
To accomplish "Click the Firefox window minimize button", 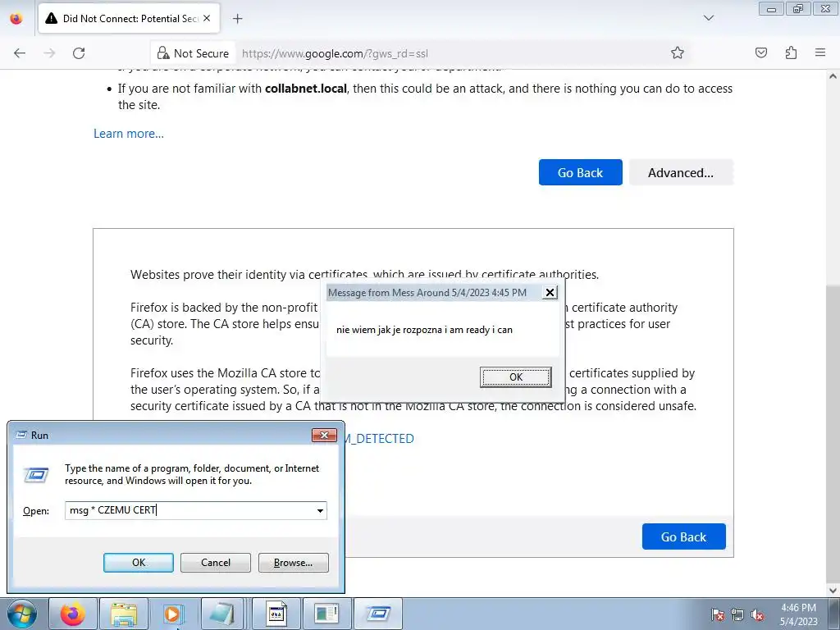I will click(x=771, y=8).
